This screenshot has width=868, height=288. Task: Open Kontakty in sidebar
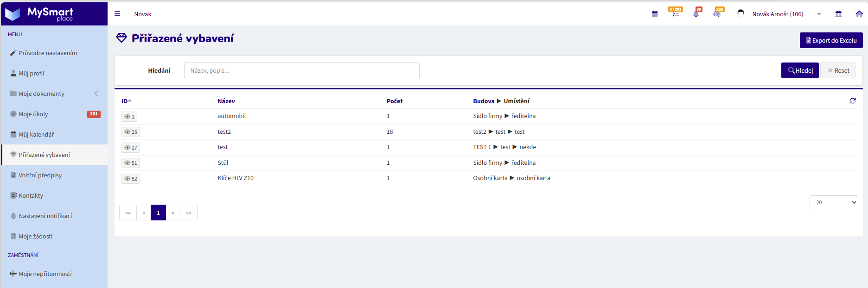pos(54,195)
